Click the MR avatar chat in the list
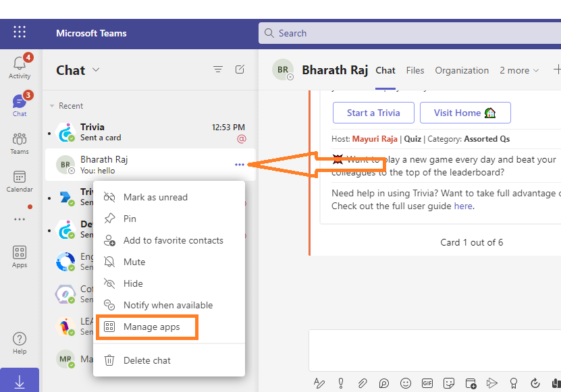This screenshot has height=392, width=561. click(x=65, y=359)
